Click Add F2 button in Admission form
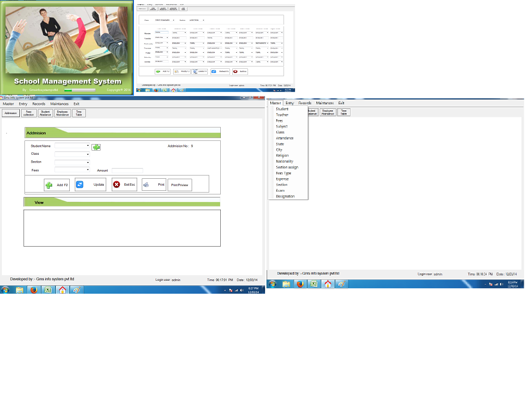 coord(57,185)
